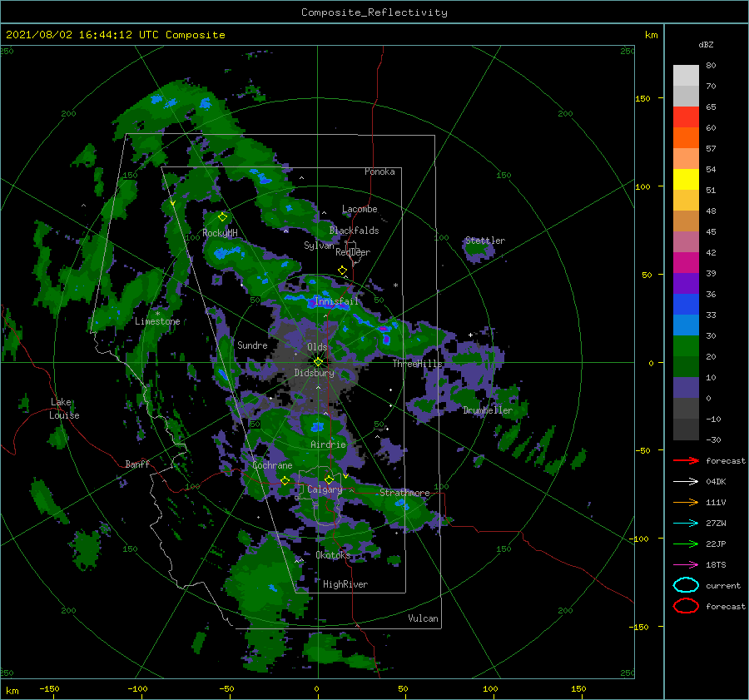This screenshot has height=700, width=749.
Task: Click the Olds town label
Action: (317, 347)
